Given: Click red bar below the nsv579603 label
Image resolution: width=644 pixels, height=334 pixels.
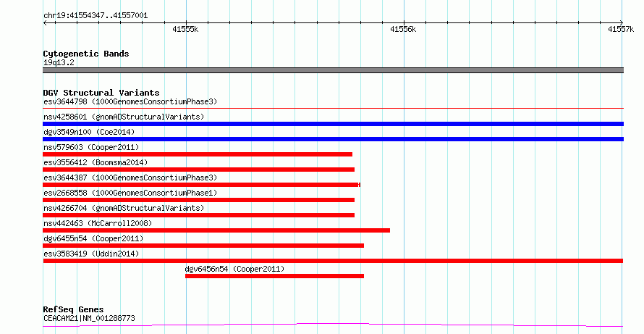Looking at the screenshot, I should tap(198, 154).
